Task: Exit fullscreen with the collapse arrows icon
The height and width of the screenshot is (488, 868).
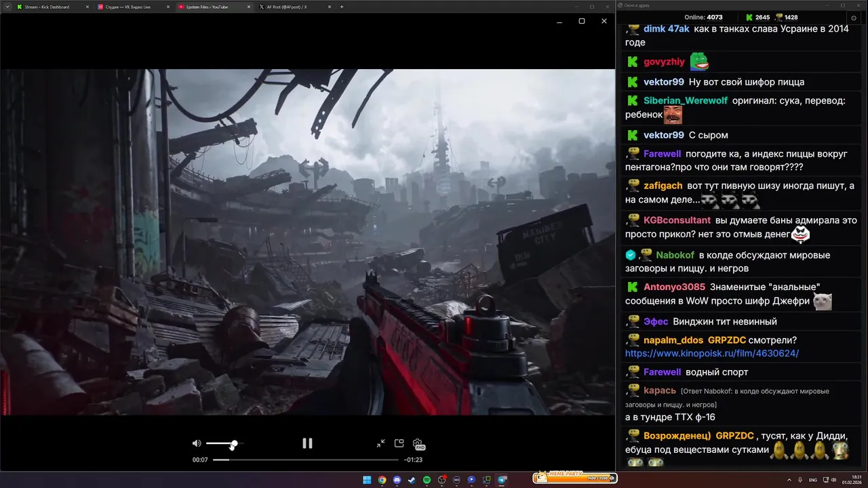Action: pos(381,443)
